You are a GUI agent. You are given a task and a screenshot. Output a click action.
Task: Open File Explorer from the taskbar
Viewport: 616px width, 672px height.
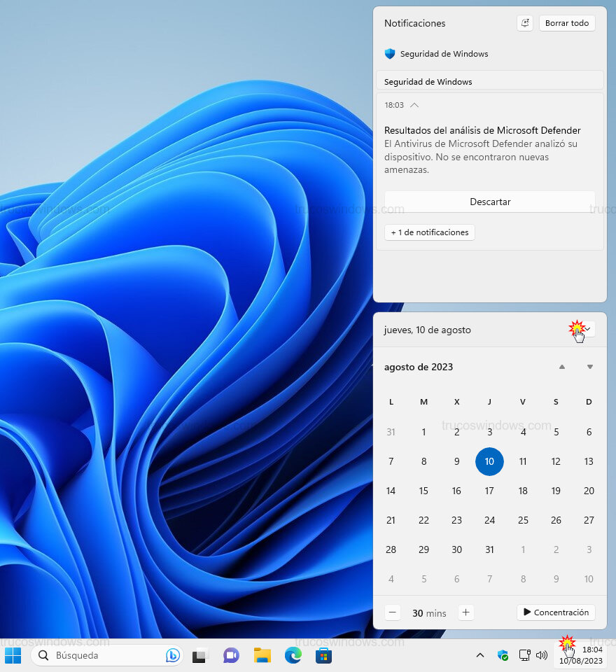click(x=262, y=655)
